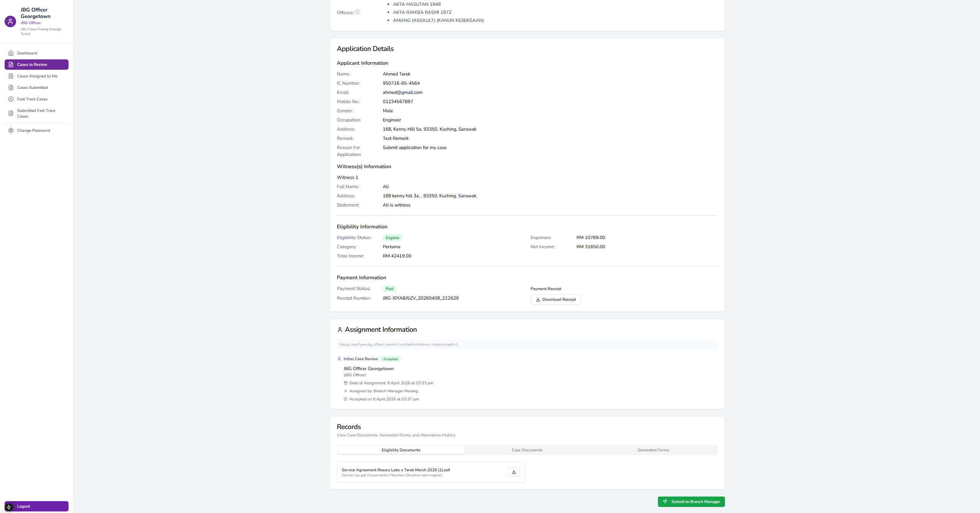Click the Service Agreement PDF download icon

[514, 472]
